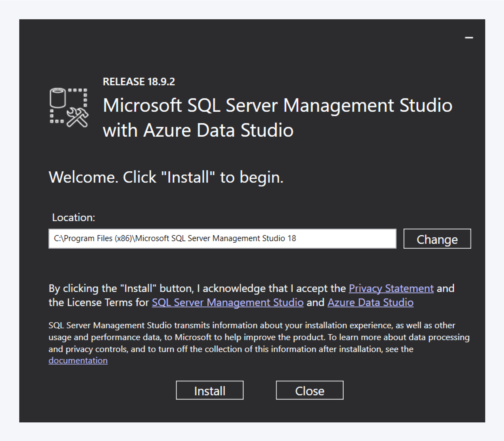Screen dimensions: 504x441
Task: Start the SSMS installation via Install
Action: tap(210, 390)
